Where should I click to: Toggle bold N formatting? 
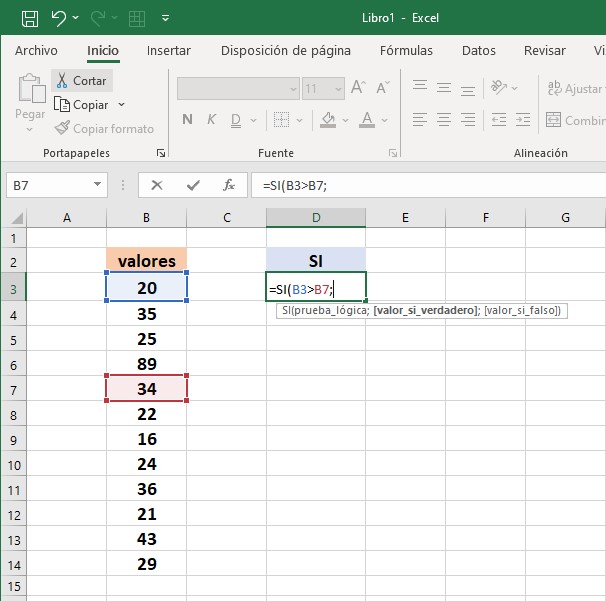[x=187, y=119]
